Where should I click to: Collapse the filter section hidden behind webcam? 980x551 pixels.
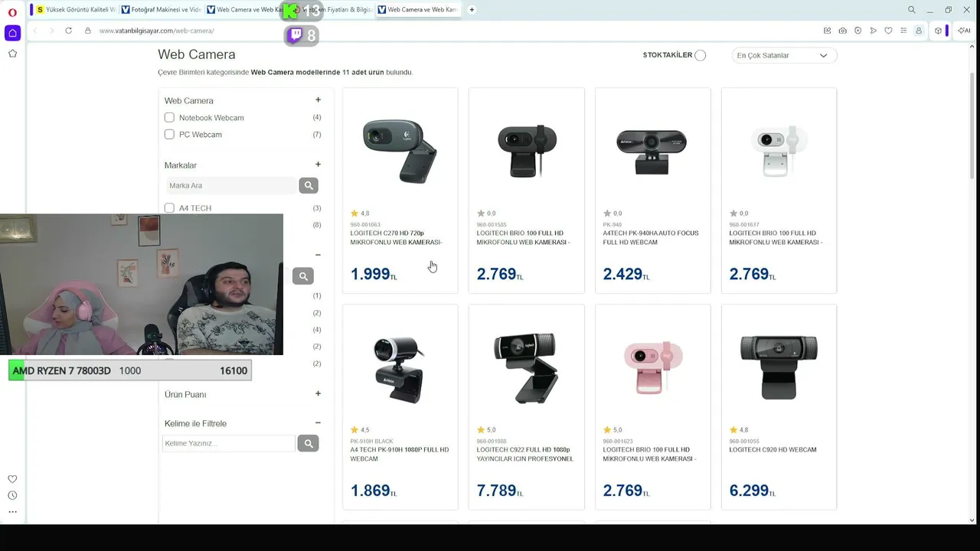318,255
